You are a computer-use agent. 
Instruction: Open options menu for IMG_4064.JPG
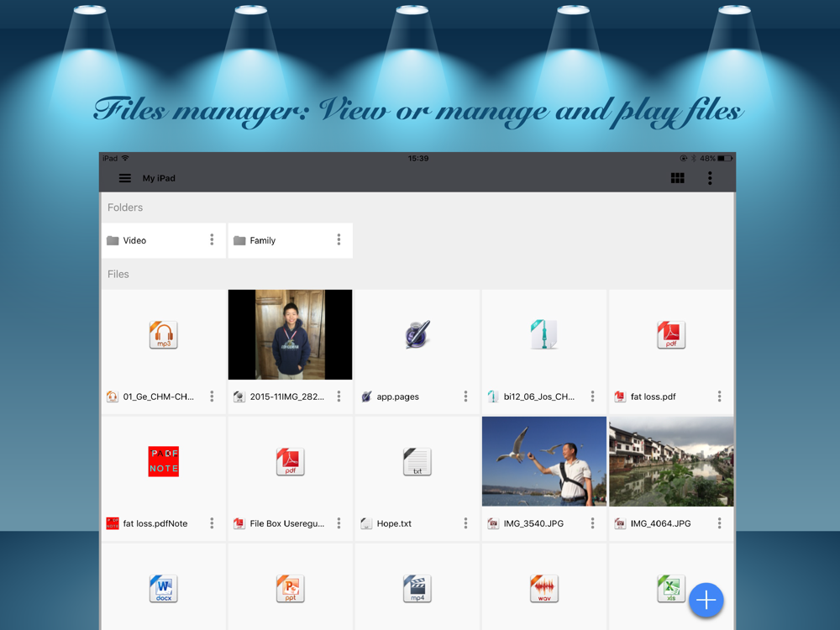(x=720, y=523)
